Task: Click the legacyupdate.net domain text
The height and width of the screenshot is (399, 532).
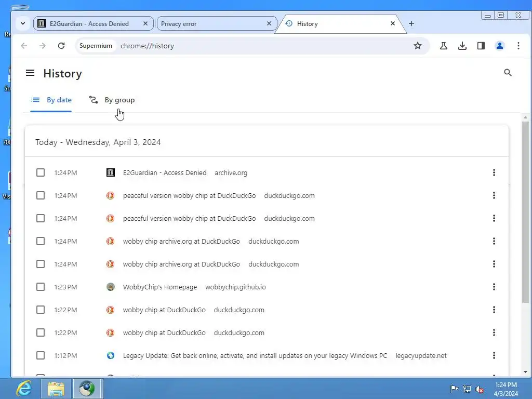Action: click(421, 355)
